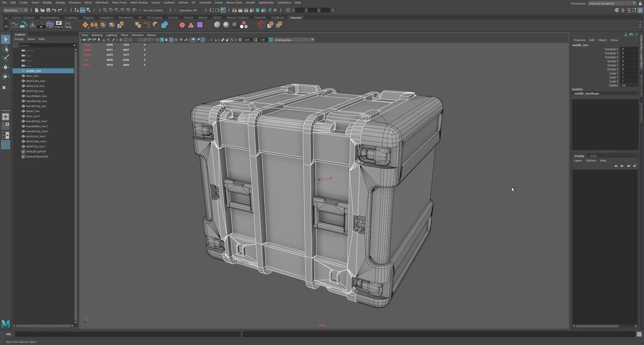Toggle select by object type mode
Viewport: 644px width, 345px height.
pos(83,10)
